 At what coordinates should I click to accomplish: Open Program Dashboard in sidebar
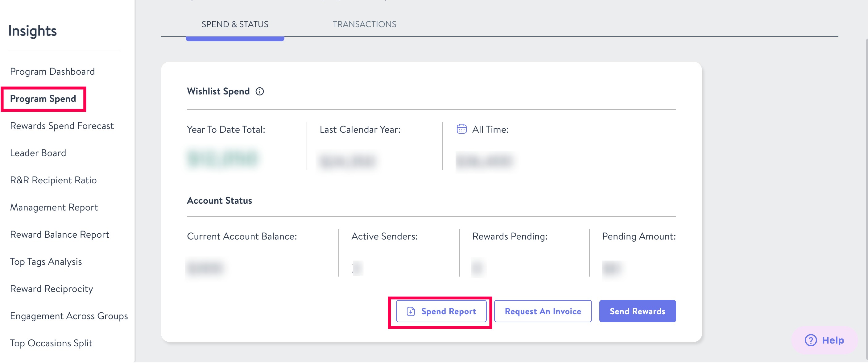point(52,71)
